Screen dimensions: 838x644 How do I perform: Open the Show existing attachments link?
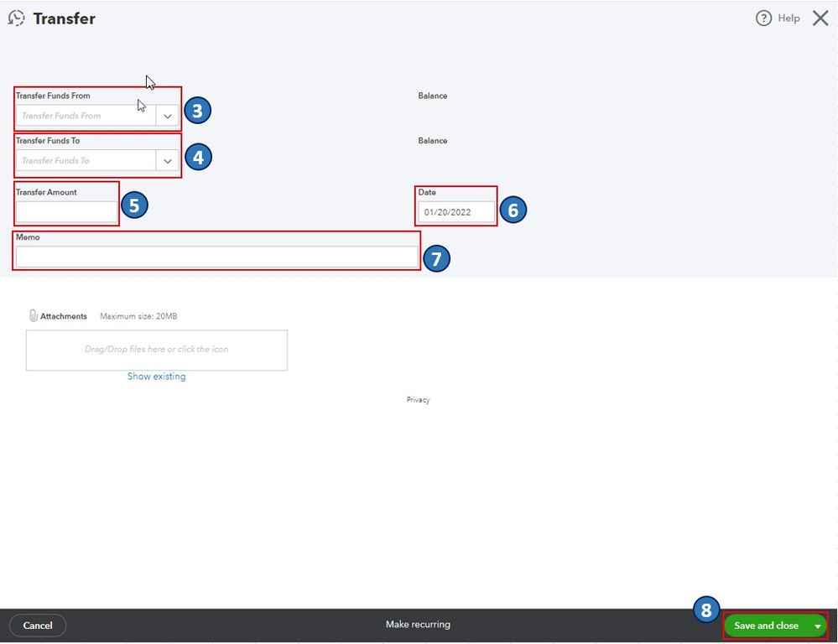(x=157, y=377)
